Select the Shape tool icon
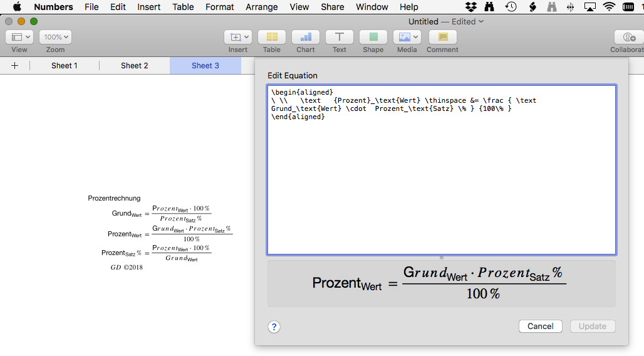Screen dimensions: 644x356 (x=373, y=37)
